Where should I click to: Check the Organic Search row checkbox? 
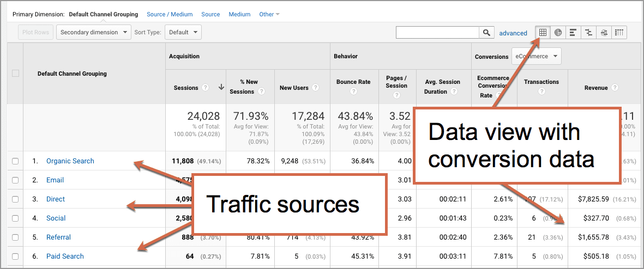(15, 161)
